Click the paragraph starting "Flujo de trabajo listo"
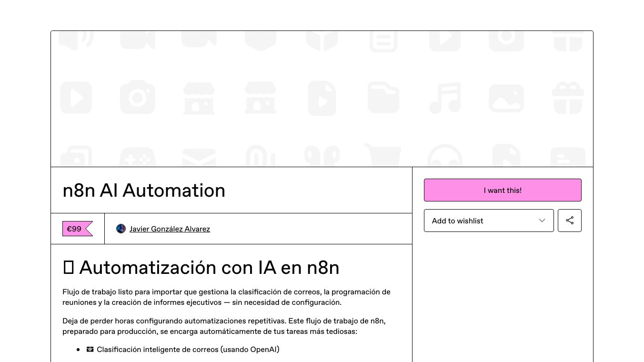The image size is (644, 362). tap(226, 297)
